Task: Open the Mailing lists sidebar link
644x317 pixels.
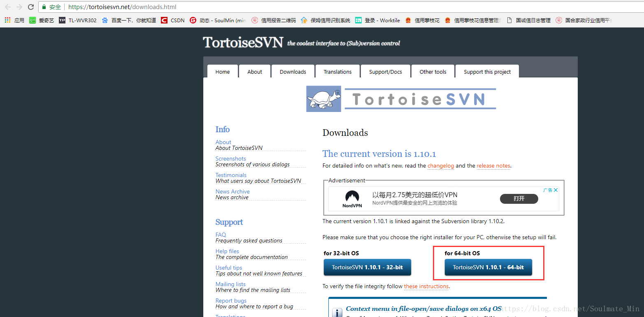Action: pyautogui.click(x=230, y=284)
